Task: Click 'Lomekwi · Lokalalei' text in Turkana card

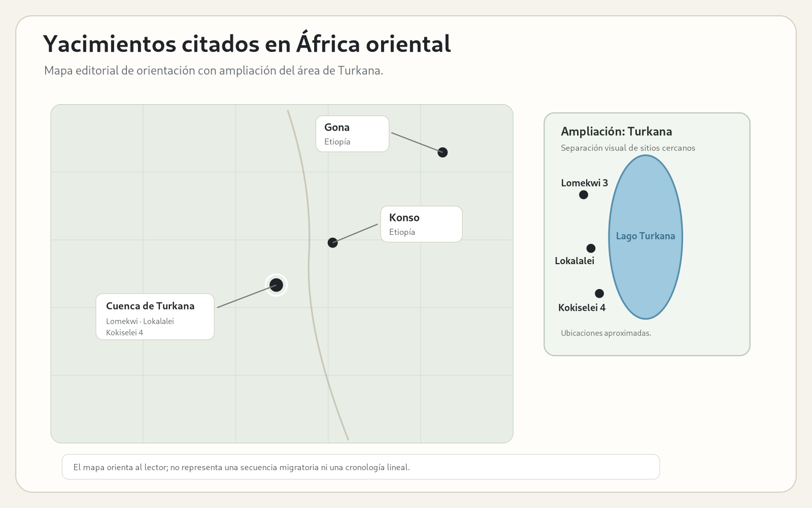Action: pyautogui.click(x=140, y=321)
